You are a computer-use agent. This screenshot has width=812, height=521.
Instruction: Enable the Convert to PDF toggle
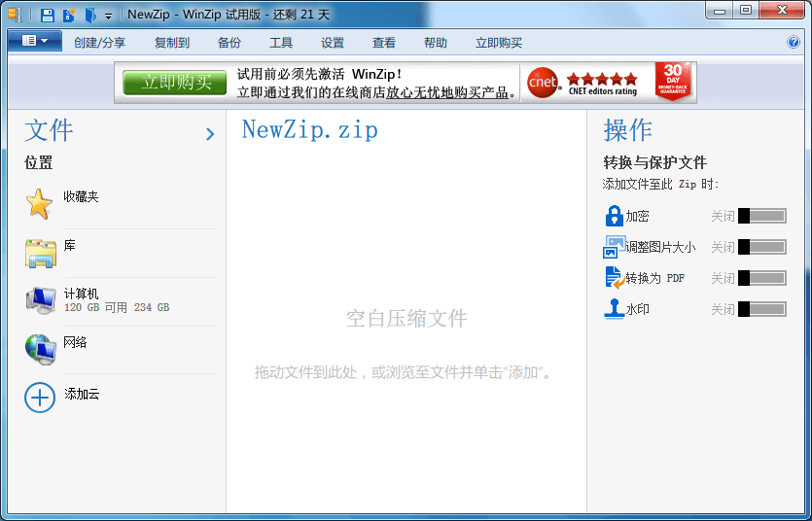tap(761, 278)
